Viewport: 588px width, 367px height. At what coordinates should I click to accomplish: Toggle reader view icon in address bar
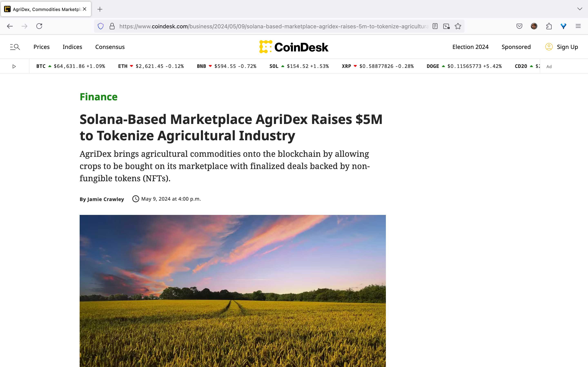coord(435,26)
